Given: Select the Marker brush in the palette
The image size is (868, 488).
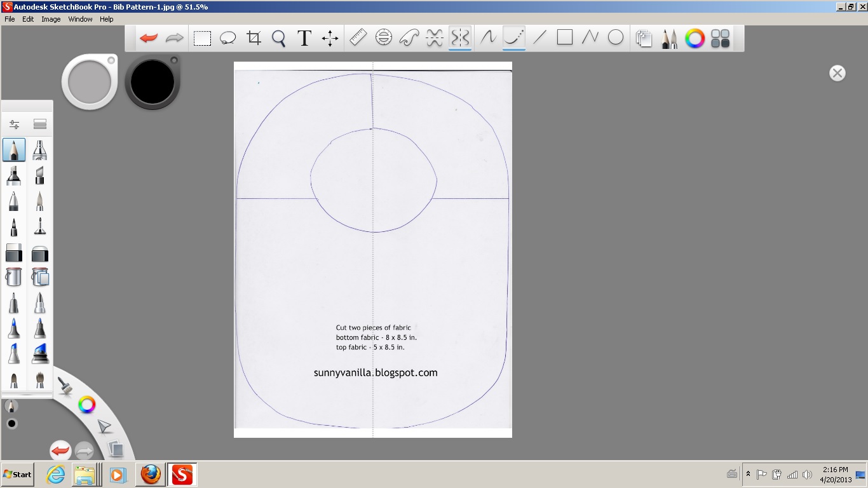Looking at the screenshot, I should point(14,176).
